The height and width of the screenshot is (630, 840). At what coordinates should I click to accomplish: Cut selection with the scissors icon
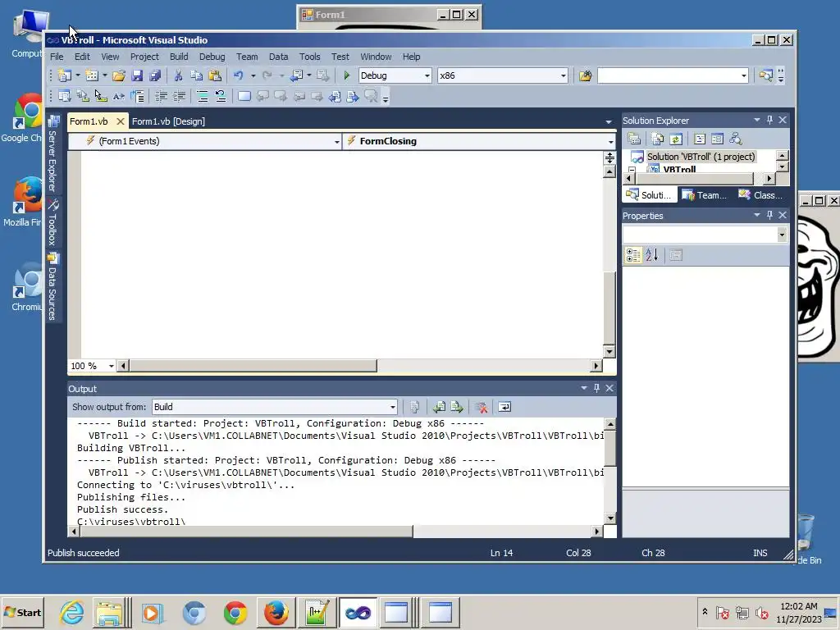[178, 75]
